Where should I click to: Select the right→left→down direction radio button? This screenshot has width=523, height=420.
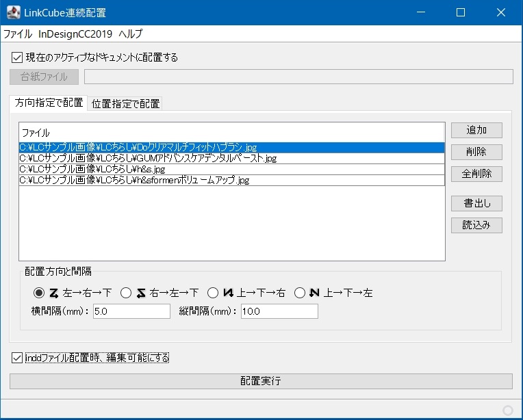pyautogui.click(x=125, y=293)
